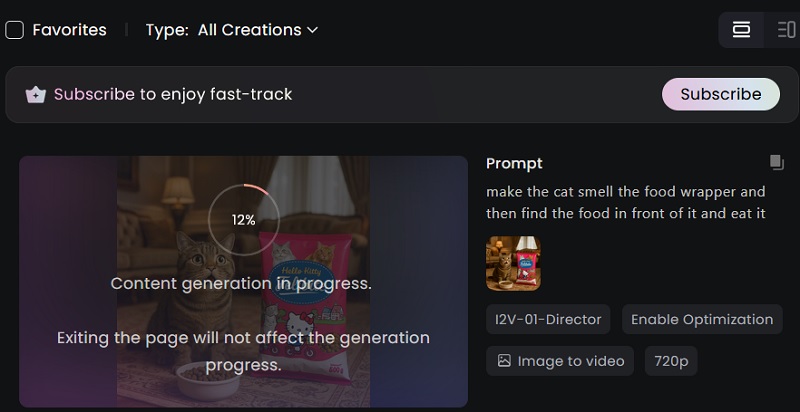Click the 12% circular progress indicator
The width and height of the screenshot is (800, 412).
(243, 219)
